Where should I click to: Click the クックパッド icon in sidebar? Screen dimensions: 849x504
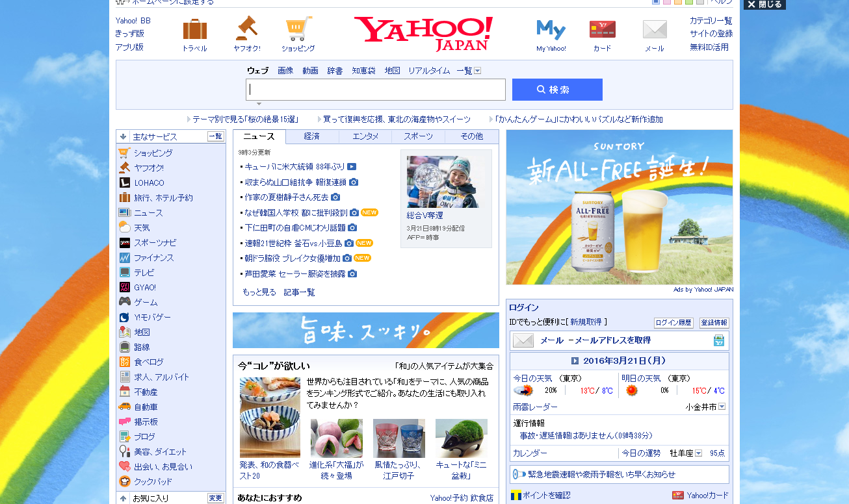124,481
